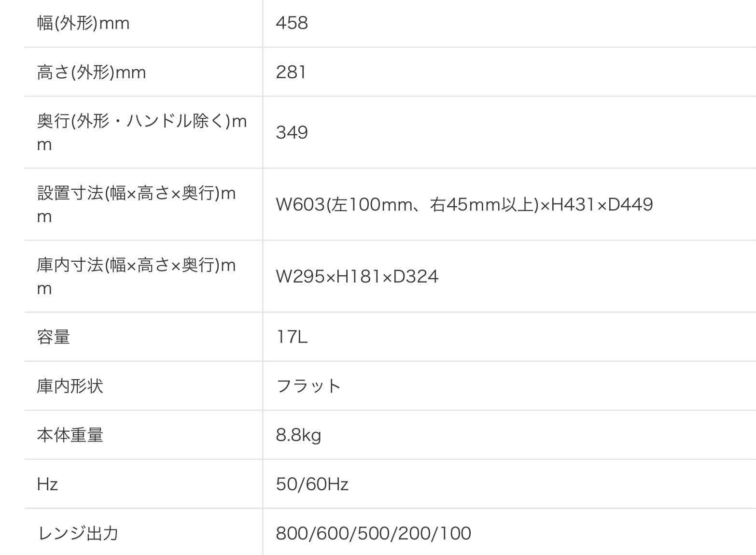Select the 8.8kg weight value

coord(298,435)
